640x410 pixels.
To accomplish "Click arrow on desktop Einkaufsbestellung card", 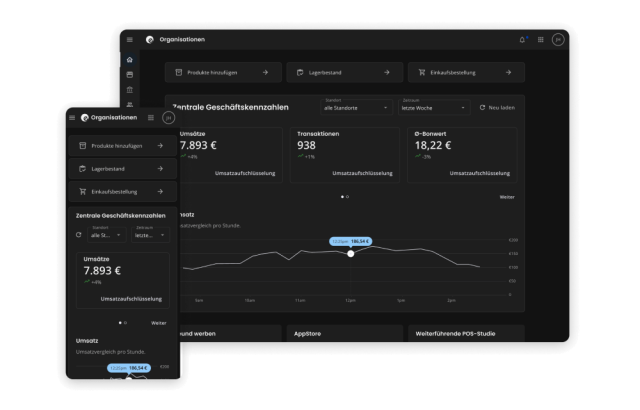I will point(508,73).
